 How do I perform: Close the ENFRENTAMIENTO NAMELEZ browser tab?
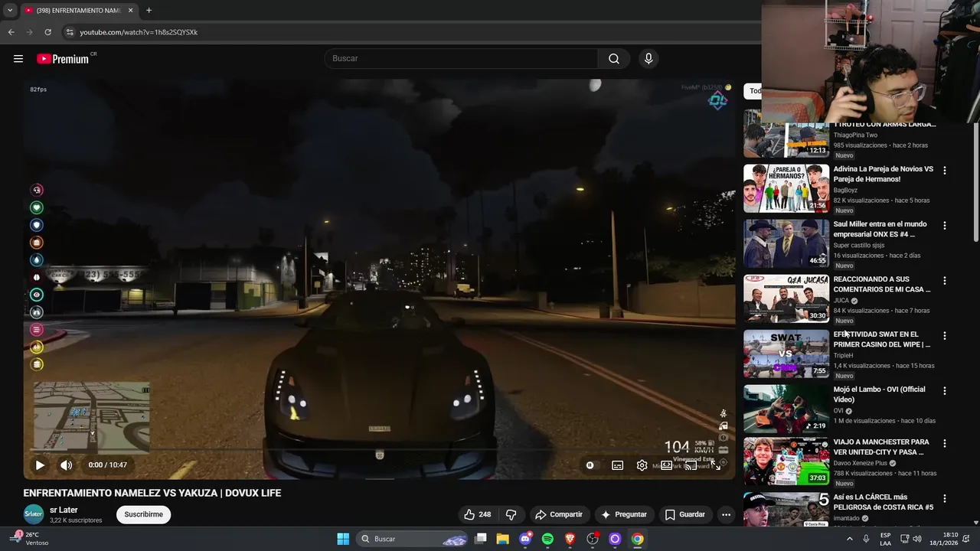(130, 11)
